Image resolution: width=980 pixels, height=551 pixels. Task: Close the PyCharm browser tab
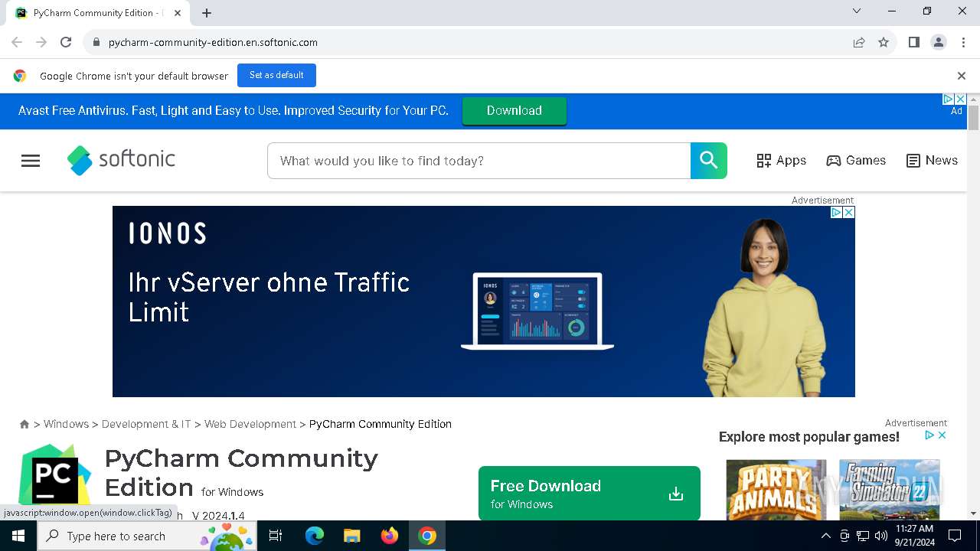click(178, 13)
